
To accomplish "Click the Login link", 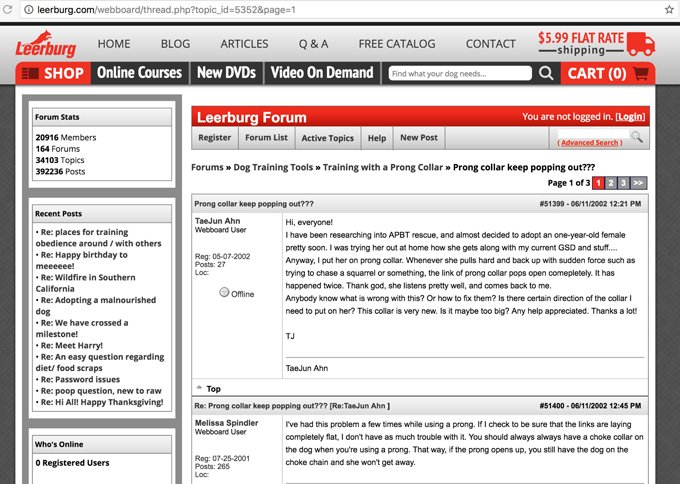I will 630,117.
